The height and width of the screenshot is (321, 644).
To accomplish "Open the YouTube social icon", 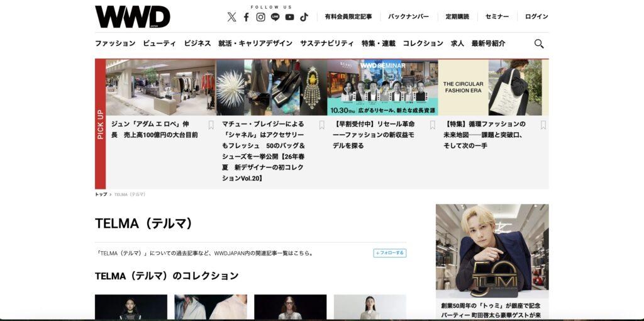I will (x=289, y=17).
